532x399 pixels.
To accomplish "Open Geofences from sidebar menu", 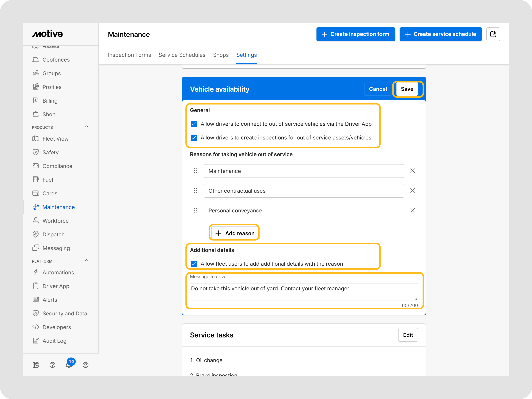I will click(56, 60).
